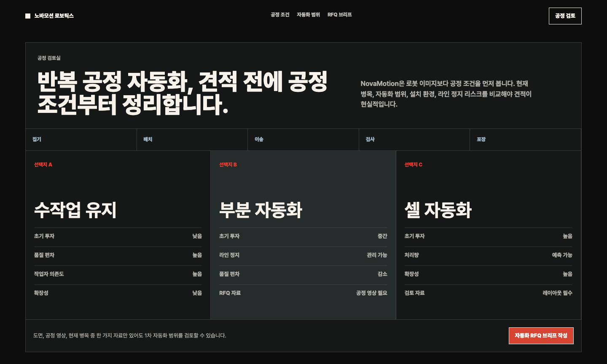This screenshot has width=607, height=364.
Task: Click the 레이아웃 필수 value
Action: 558,293
